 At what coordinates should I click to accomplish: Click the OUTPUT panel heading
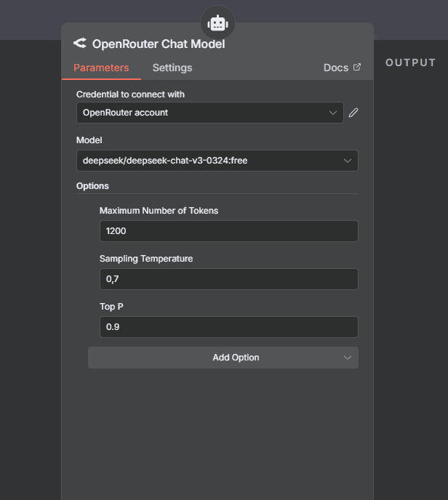(410, 62)
